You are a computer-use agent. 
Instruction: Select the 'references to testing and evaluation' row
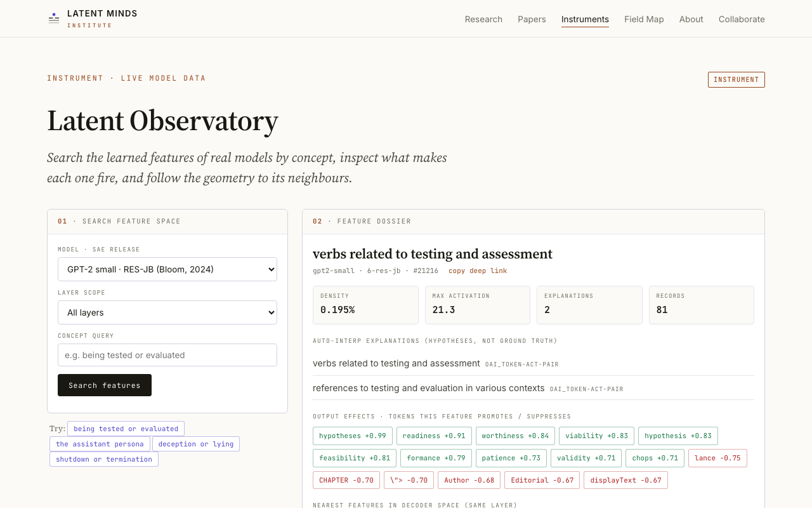pos(534,388)
